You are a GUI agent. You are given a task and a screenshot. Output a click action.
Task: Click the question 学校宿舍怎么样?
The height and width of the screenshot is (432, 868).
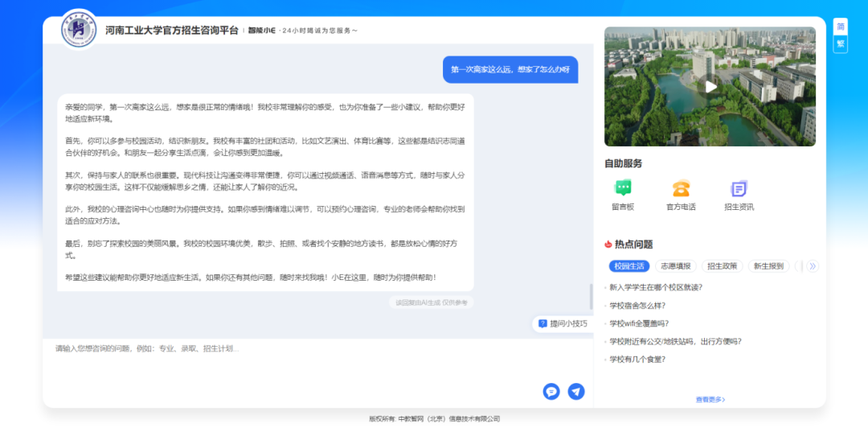[637, 305]
